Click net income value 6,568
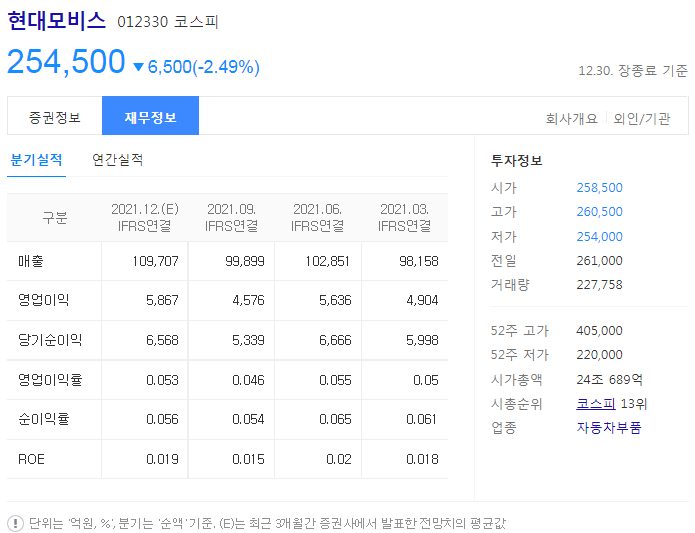The image size is (695, 533). pos(162,340)
